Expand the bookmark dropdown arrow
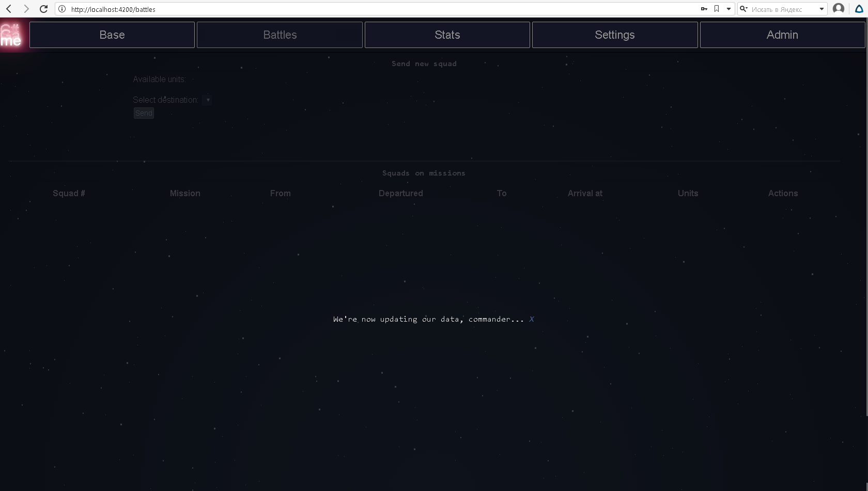The height and width of the screenshot is (491, 868). coord(729,9)
